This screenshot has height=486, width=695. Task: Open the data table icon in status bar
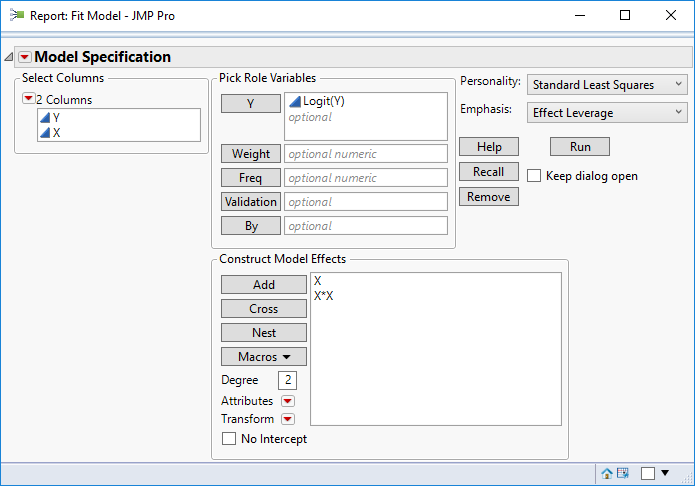tap(622, 473)
